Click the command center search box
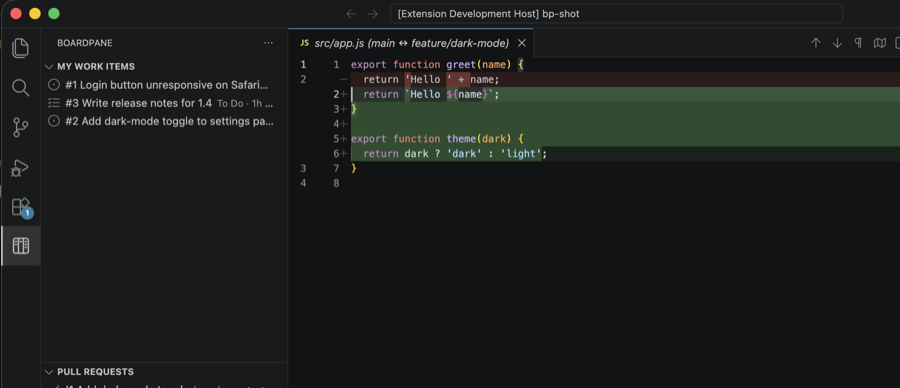This screenshot has width=900, height=388. [x=616, y=14]
